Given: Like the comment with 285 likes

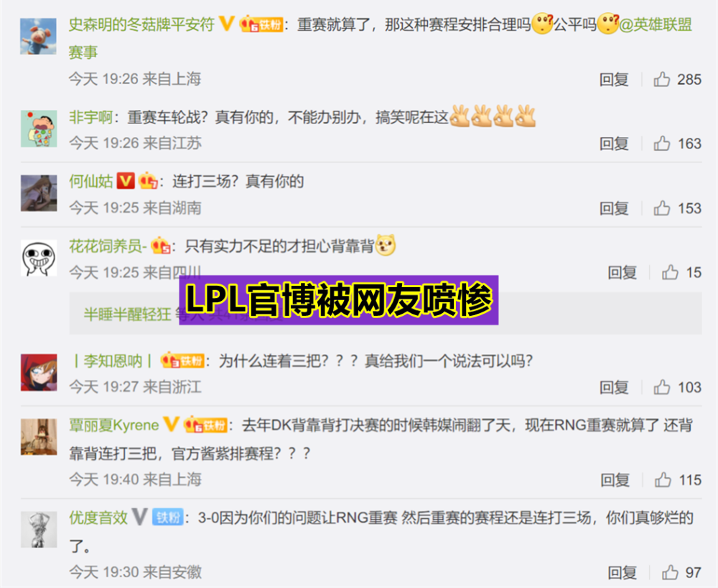Looking at the screenshot, I should click(x=662, y=80).
